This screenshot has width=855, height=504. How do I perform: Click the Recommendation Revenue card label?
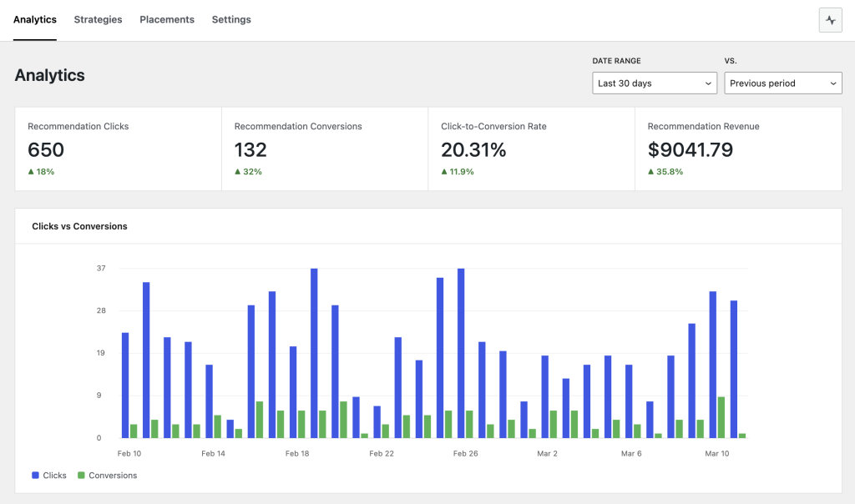[703, 126]
